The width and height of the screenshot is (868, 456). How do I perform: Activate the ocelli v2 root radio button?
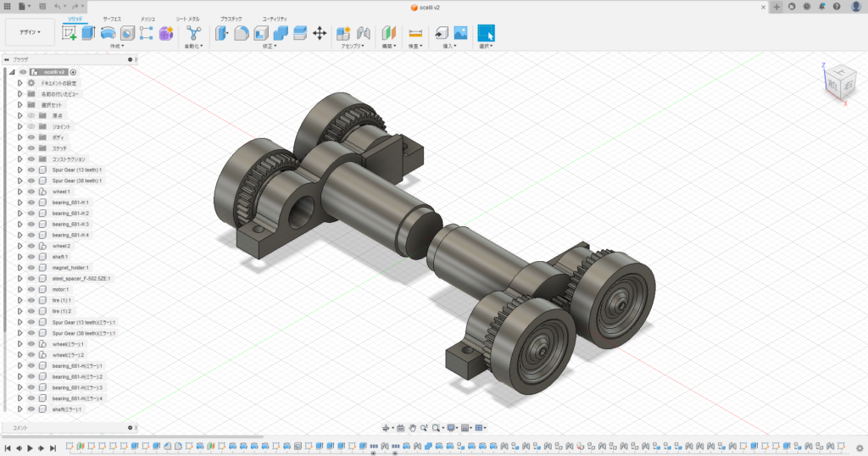(73, 72)
